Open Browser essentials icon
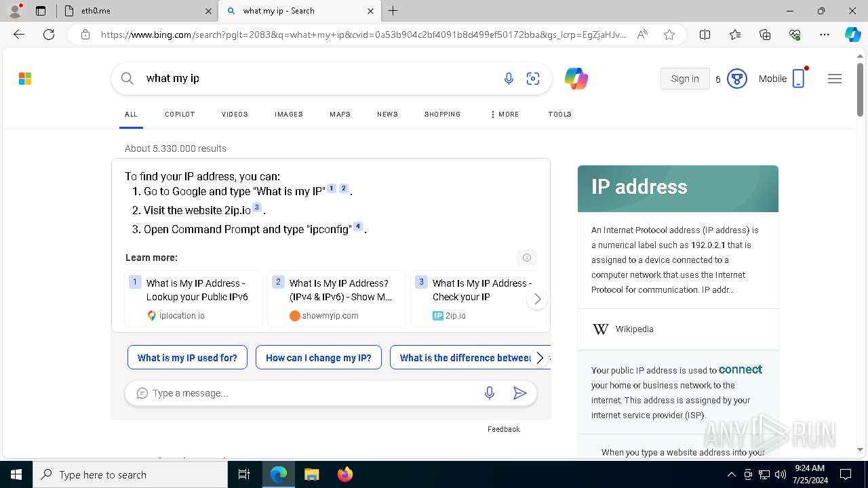Viewport: 868px width, 488px height. tap(795, 35)
